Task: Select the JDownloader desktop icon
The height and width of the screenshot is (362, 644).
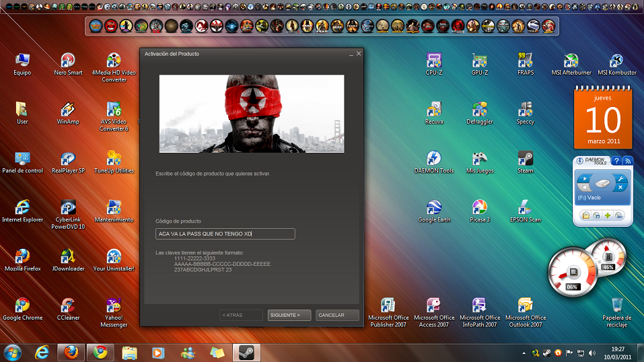Action: point(68,261)
